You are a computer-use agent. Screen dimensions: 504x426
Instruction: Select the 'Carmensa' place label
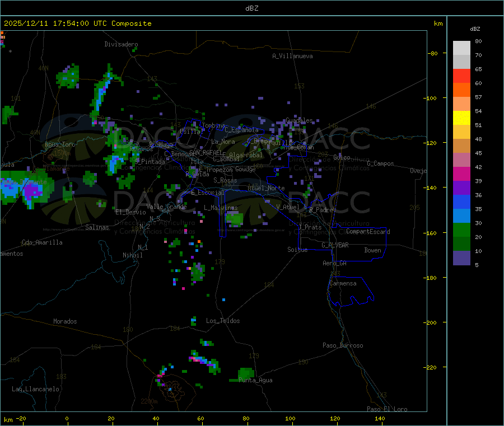[x=343, y=283]
